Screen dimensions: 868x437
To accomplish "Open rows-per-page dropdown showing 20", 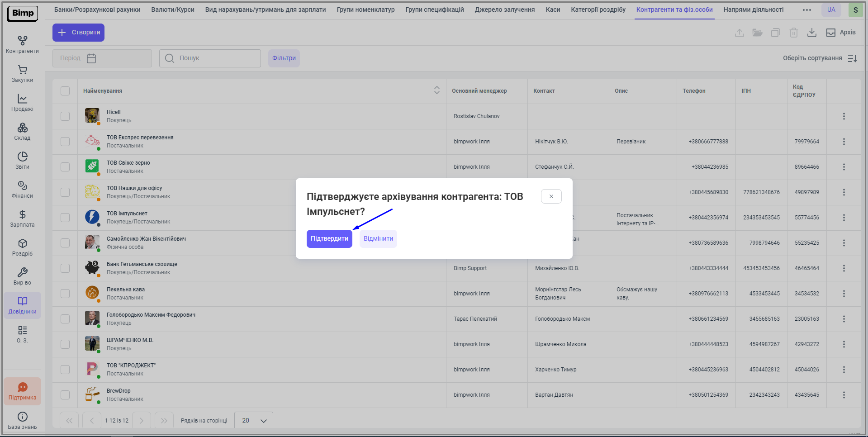I will point(254,420).
